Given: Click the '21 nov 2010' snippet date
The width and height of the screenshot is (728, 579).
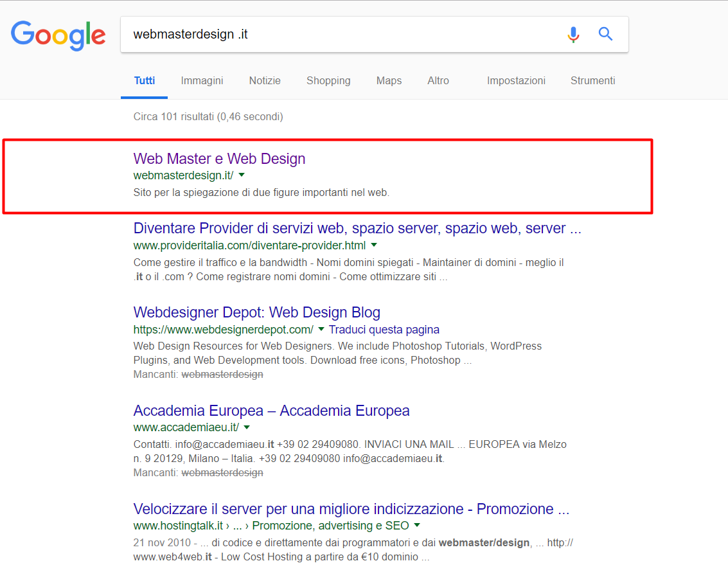Looking at the screenshot, I should click(162, 543).
